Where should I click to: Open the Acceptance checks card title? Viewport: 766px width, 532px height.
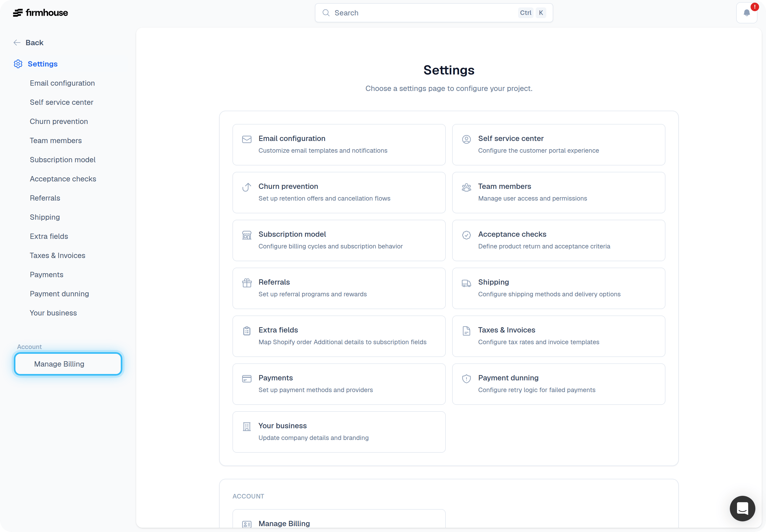(x=512, y=234)
